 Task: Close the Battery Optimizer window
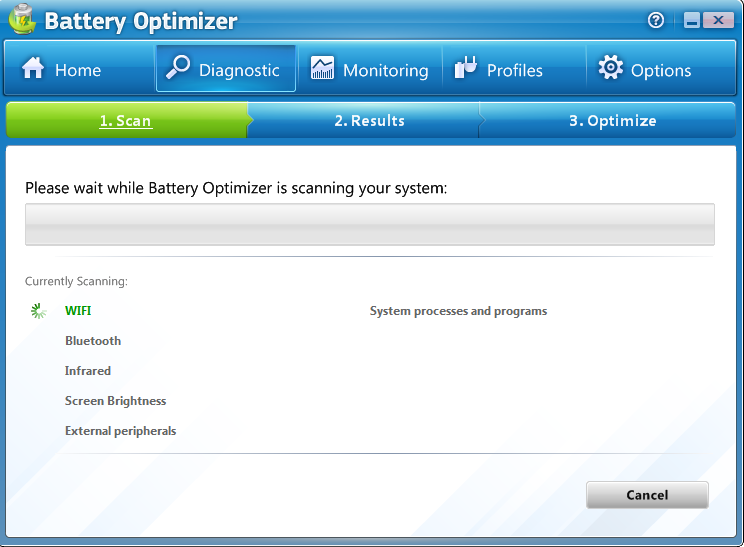[x=718, y=20]
